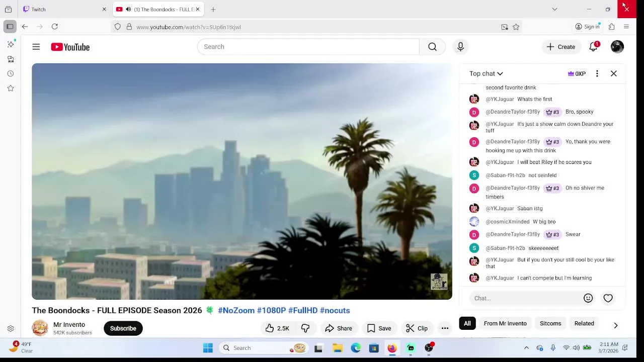Click the address bar URL
The image size is (644, 362).
(189, 27)
